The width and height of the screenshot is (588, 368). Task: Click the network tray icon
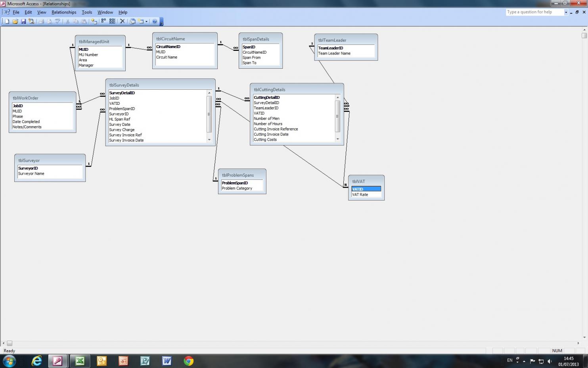[x=541, y=361]
